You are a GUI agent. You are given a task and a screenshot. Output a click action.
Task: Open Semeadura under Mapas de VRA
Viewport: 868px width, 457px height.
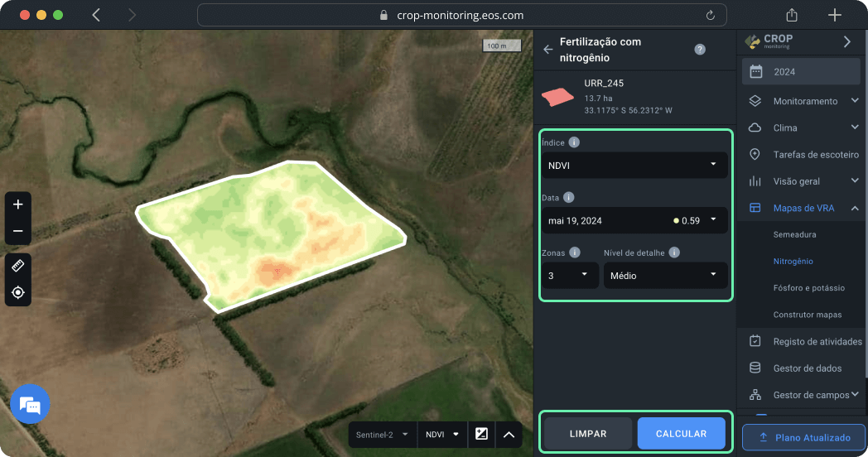click(x=794, y=234)
